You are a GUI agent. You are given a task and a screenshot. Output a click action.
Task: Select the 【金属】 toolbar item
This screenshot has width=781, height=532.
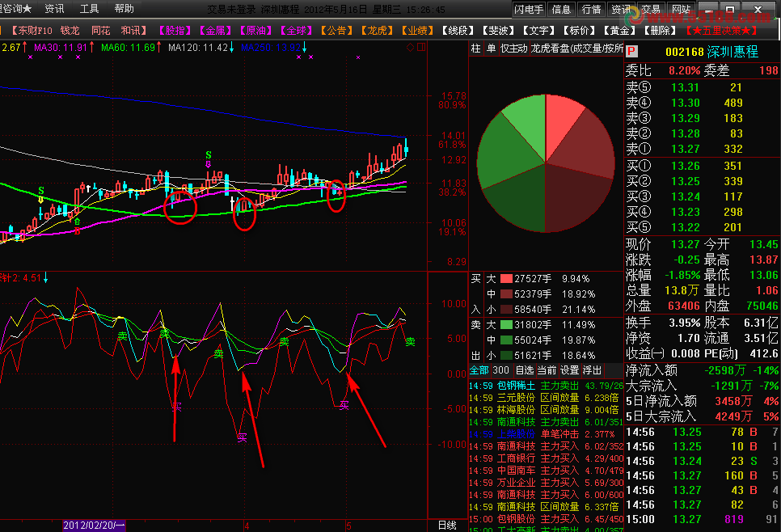pos(215,31)
